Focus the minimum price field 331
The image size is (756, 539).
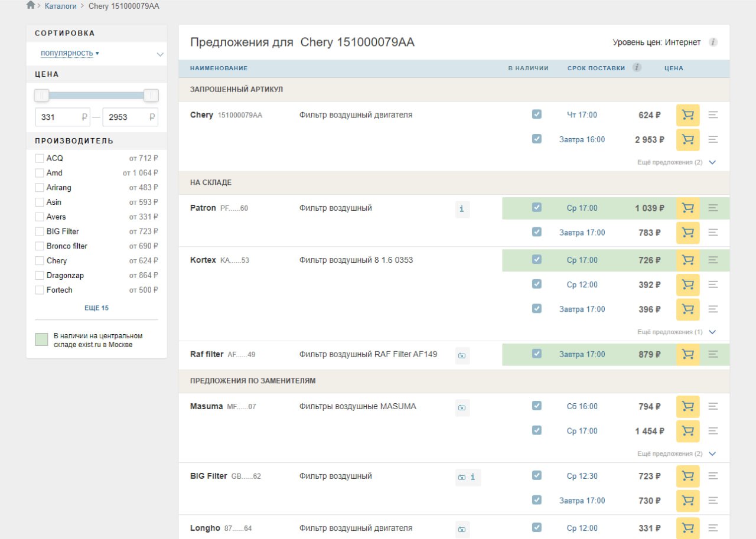tap(63, 117)
